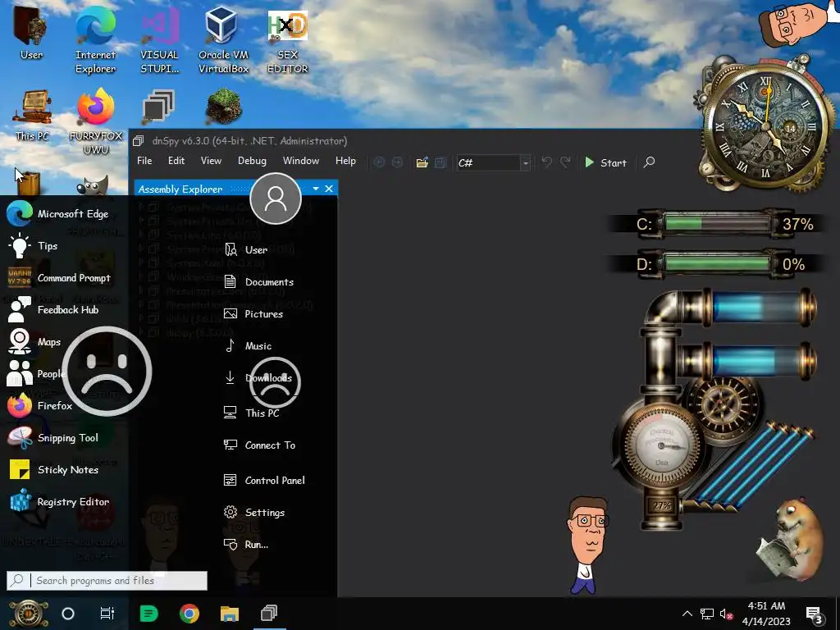
Task: Open Microsoft Edge from the Start menu
Action: click(x=58, y=214)
